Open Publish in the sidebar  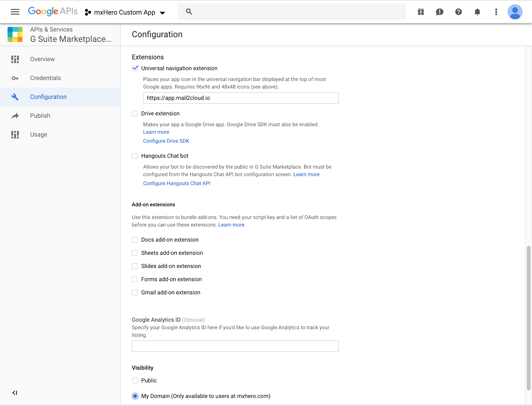click(x=60, y=116)
